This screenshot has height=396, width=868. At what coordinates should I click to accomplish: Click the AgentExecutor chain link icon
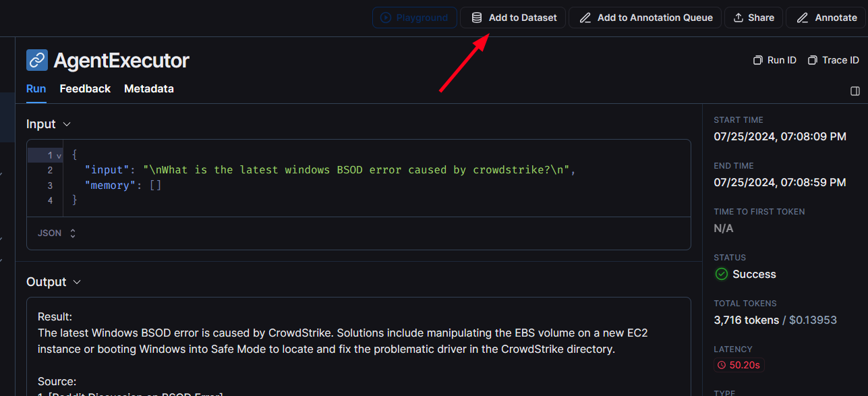[x=37, y=60]
